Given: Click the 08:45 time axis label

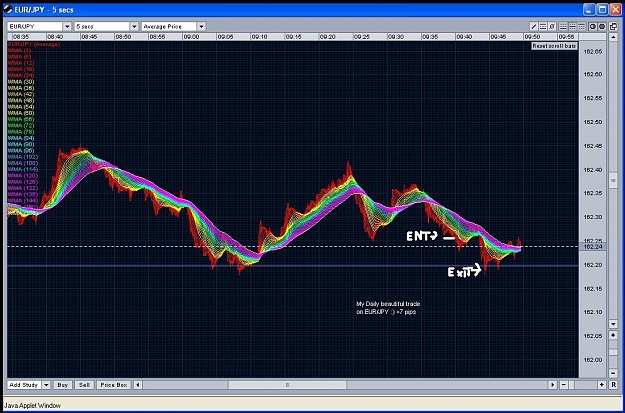Looking at the screenshot, I should [89, 37].
